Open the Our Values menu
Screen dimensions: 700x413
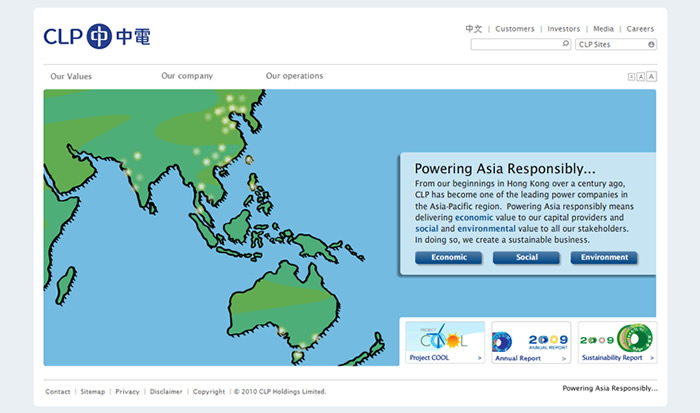pyautogui.click(x=71, y=76)
